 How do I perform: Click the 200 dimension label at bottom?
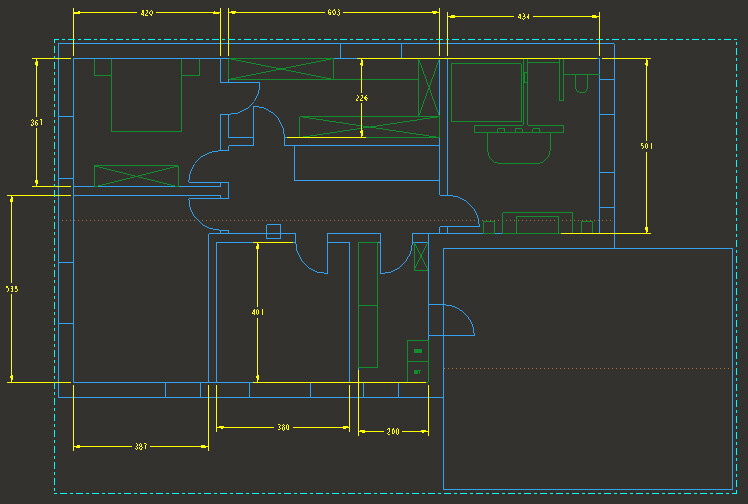(393, 431)
